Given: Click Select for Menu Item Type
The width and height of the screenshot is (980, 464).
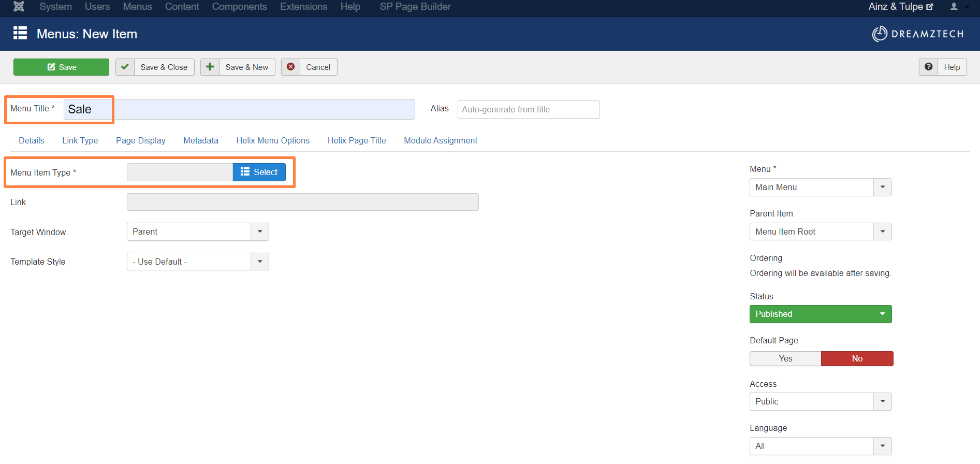Looking at the screenshot, I should point(259,172).
